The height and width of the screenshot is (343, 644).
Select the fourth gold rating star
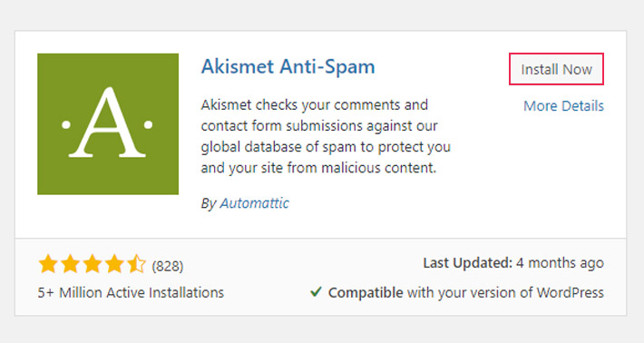114,264
